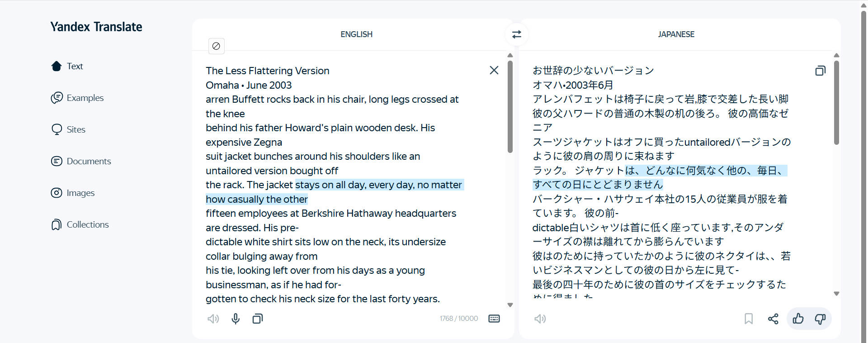This screenshot has height=343, width=868.
Task: Click source line 'collar bulging away from'
Action: [x=261, y=256]
